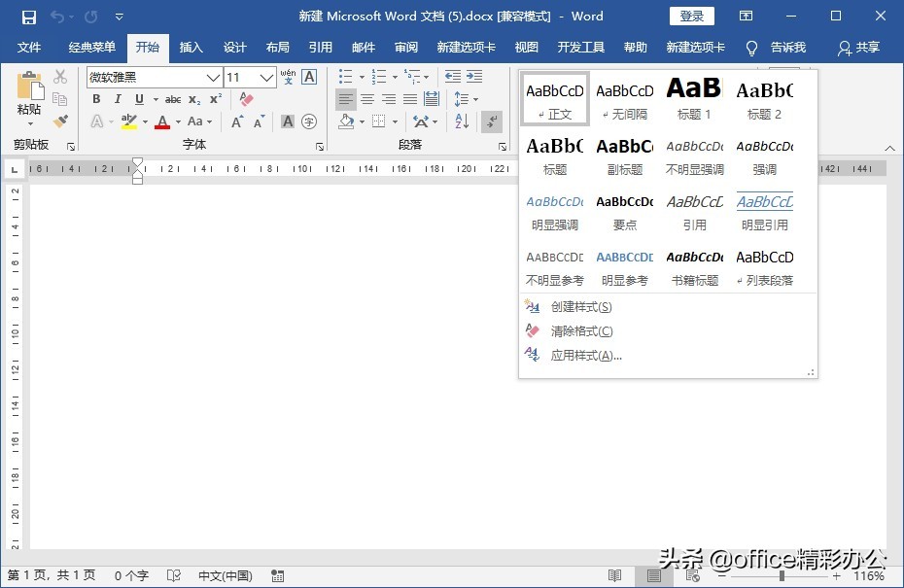This screenshot has height=588, width=904.
Task: Toggle Italic formatting
Action: 118,99
